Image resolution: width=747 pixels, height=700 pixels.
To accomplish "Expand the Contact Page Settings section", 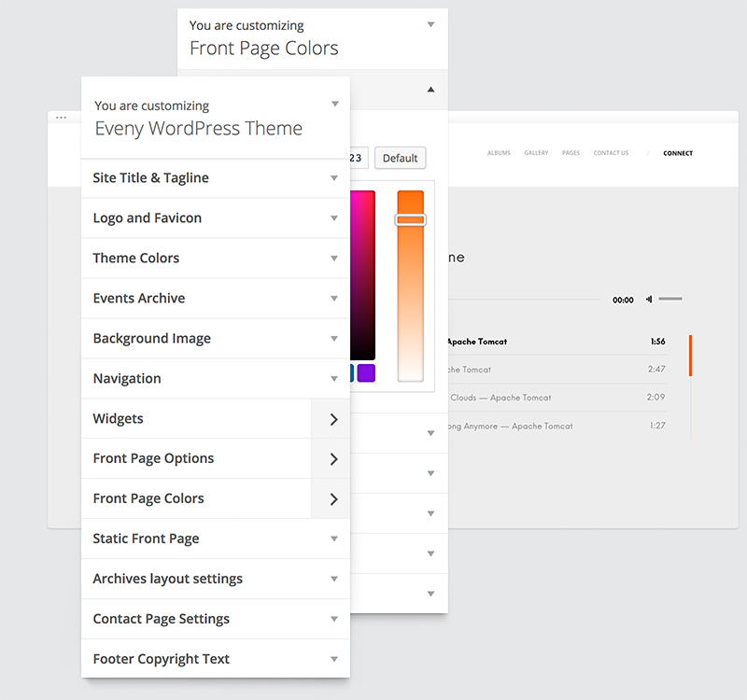I will (216, 619).
